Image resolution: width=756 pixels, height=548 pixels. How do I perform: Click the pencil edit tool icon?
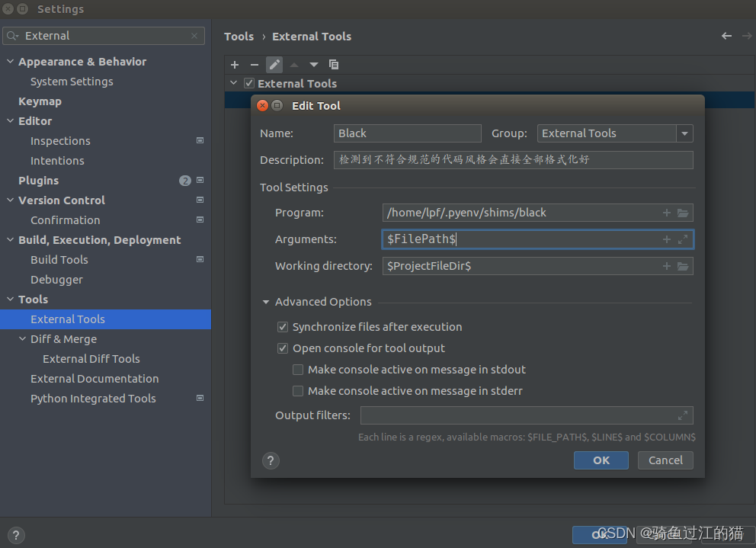[x=274, y=65]
